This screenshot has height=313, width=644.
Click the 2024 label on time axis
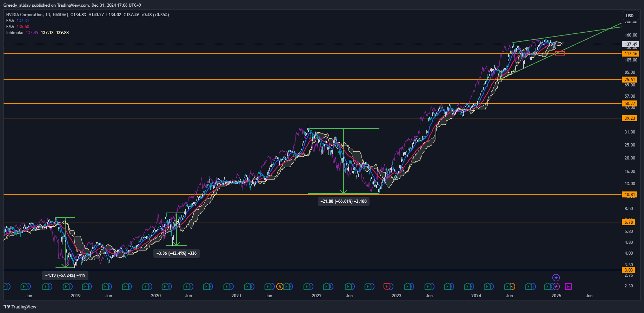(476, 296)
